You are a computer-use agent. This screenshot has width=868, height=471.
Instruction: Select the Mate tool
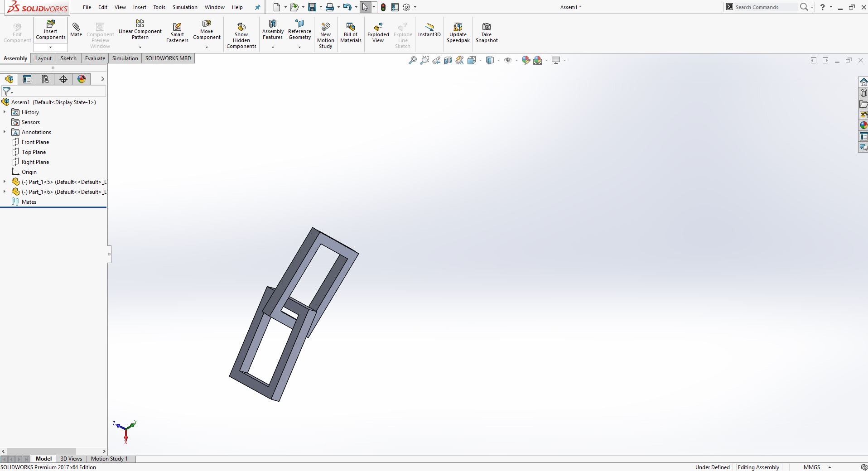point(76,30)
